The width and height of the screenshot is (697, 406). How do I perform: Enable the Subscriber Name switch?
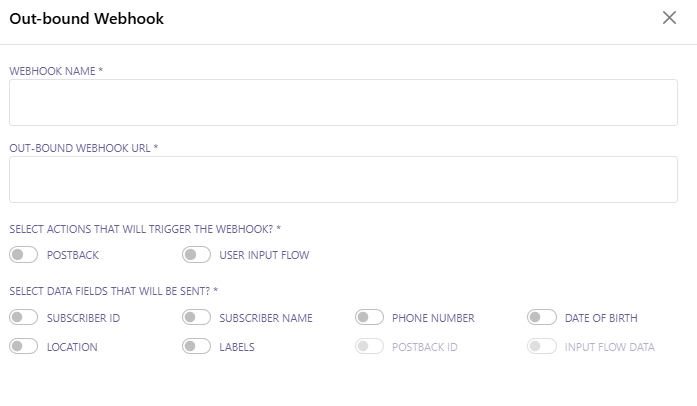196,318
